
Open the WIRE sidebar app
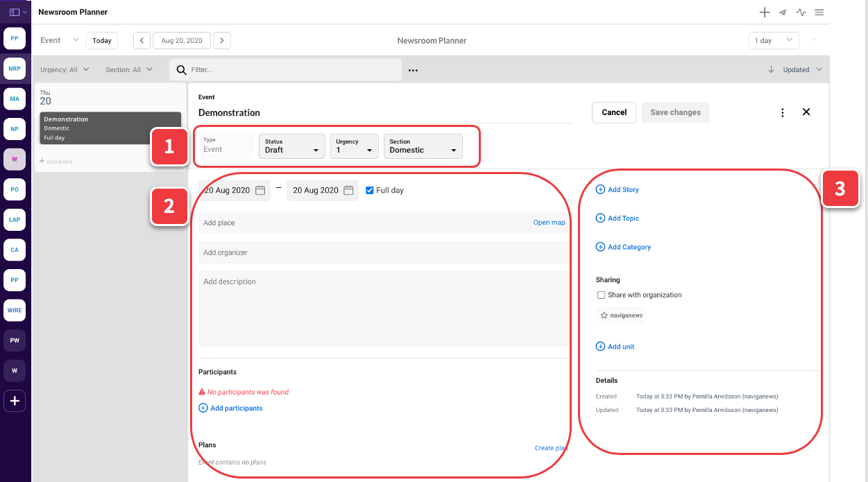15,310
